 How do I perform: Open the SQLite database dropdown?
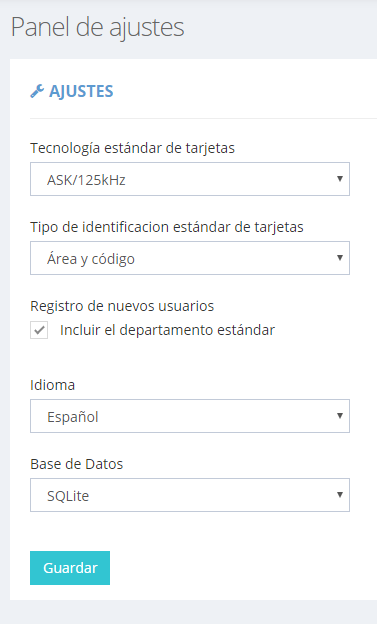[190, 495]
